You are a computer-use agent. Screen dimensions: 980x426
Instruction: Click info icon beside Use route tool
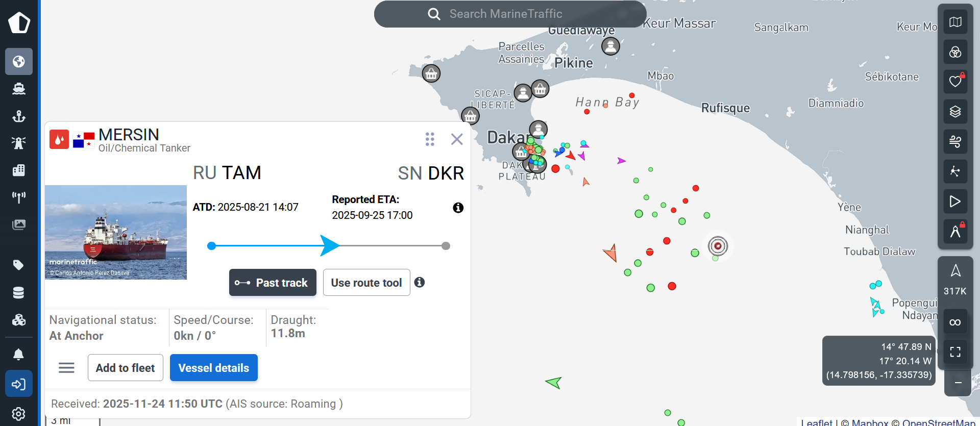point(420,282)
